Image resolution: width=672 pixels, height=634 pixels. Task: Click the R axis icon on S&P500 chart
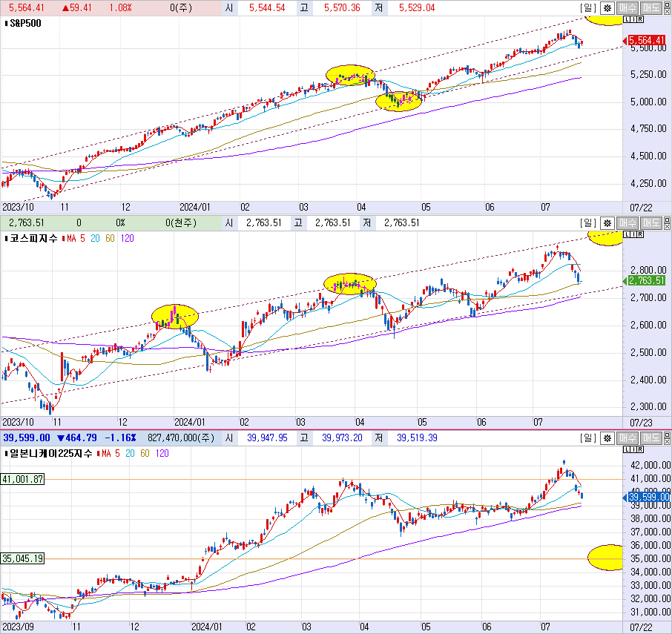[x=640, y=19]
